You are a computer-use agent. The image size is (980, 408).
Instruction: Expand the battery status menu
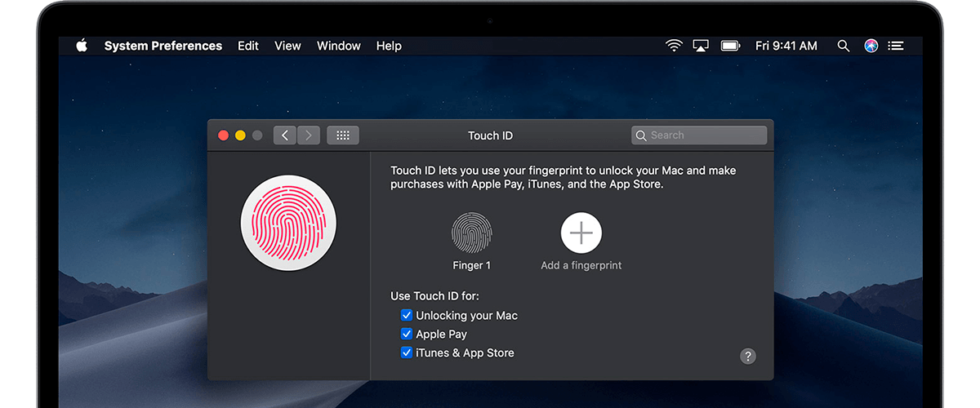coord(730,46)
